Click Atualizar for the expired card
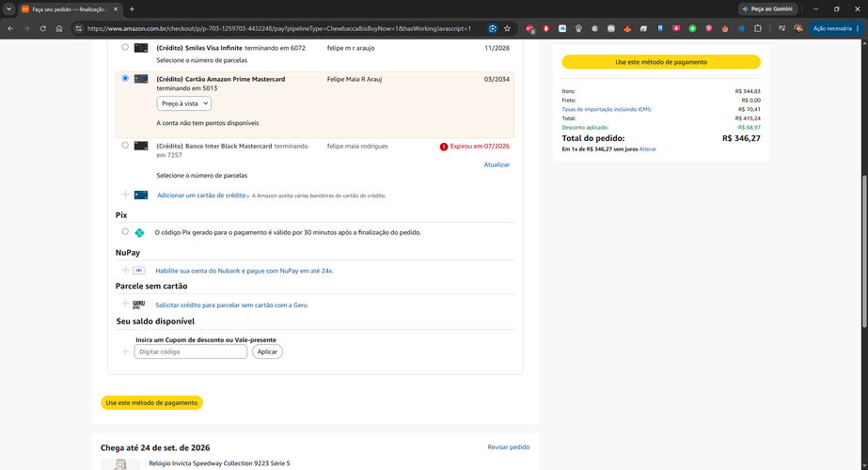 tap(497, 164)
